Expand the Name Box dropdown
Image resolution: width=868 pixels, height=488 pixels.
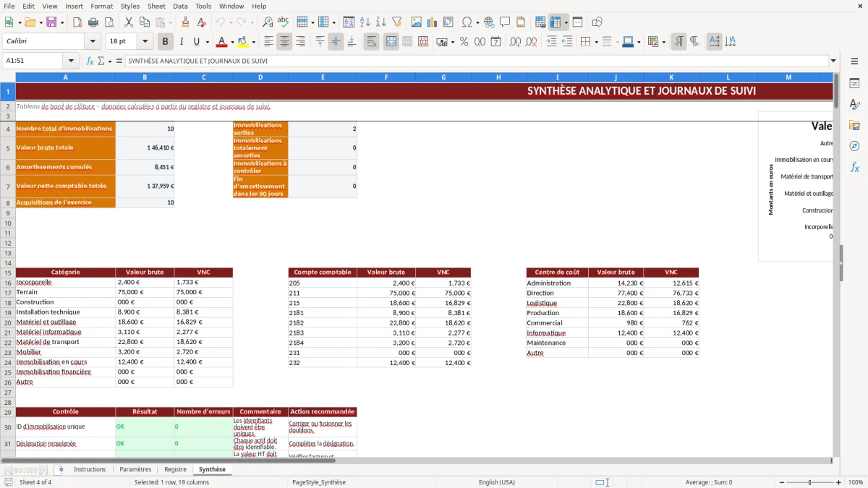click(x=71, y=61)
